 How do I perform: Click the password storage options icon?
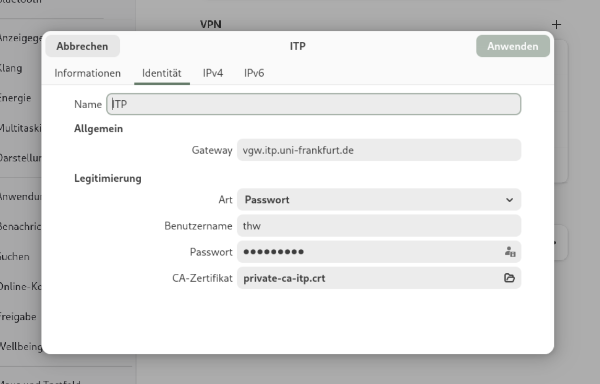coord(510,252)
